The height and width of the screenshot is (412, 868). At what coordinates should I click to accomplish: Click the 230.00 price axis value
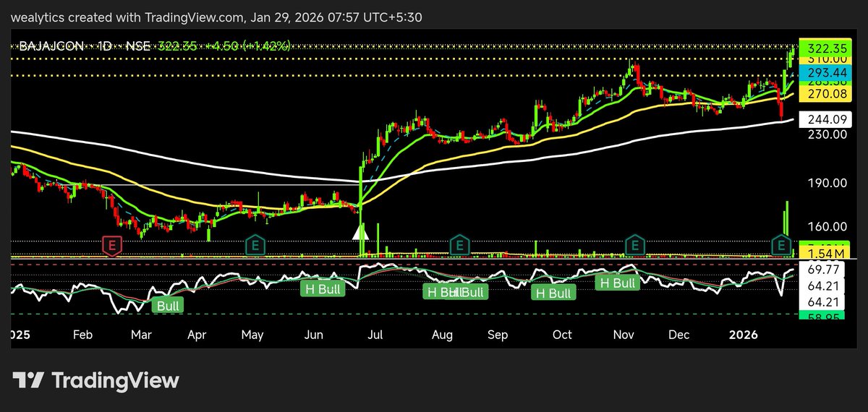coord(828,134)
